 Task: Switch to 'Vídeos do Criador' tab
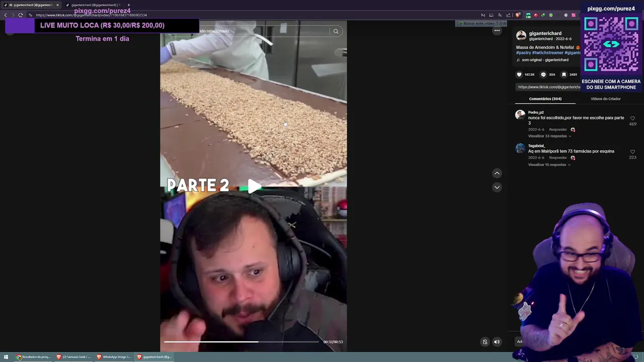click(x=605, y=99)
